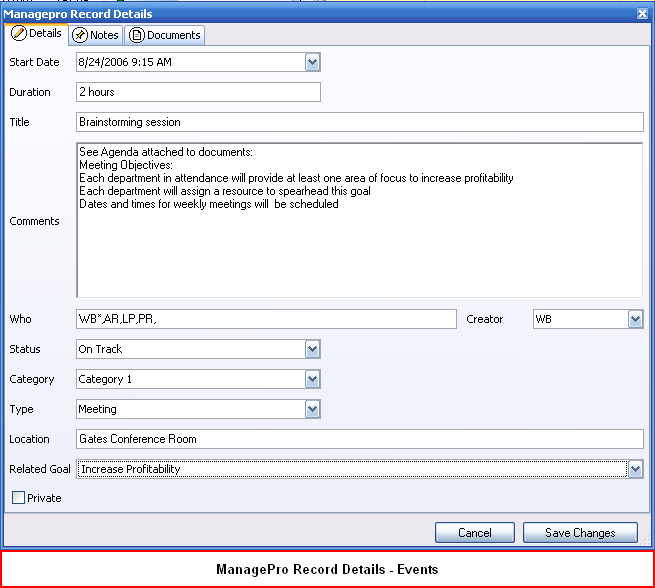Open the Related Goal dropdown arrow

point(635,469)
